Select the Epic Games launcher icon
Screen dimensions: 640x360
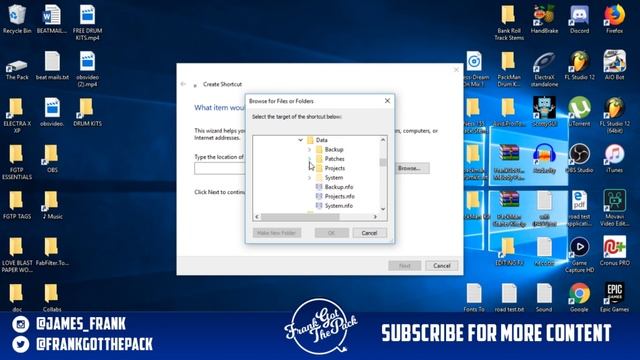coord(614,298)
